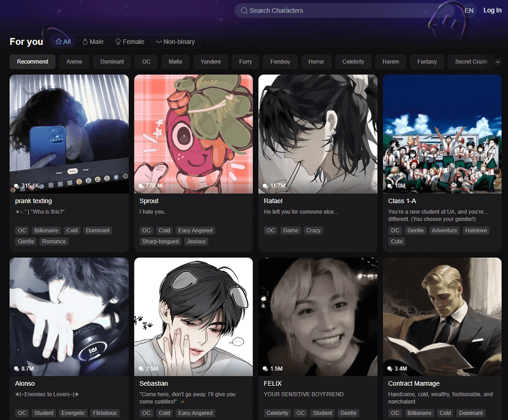Switch to the Dominant category tab
The width and height of the screenshot is (508, 420).
click(112, 62)
